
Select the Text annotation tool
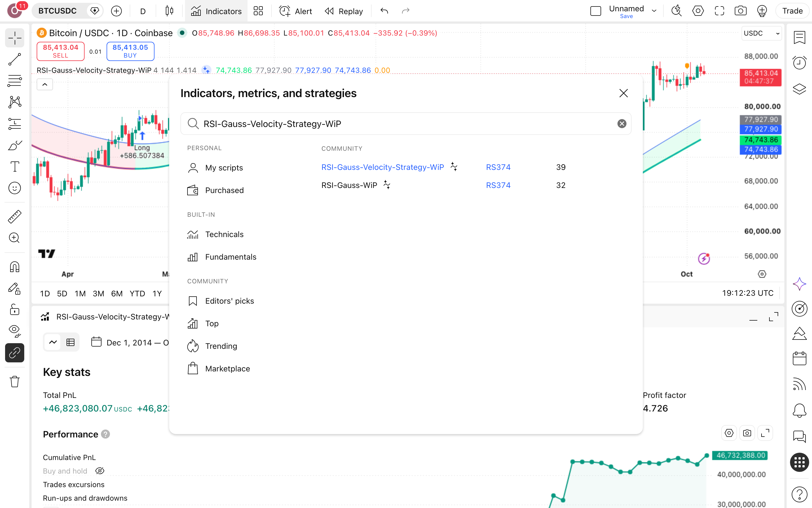pyautogui.click(x=14, y=167)
